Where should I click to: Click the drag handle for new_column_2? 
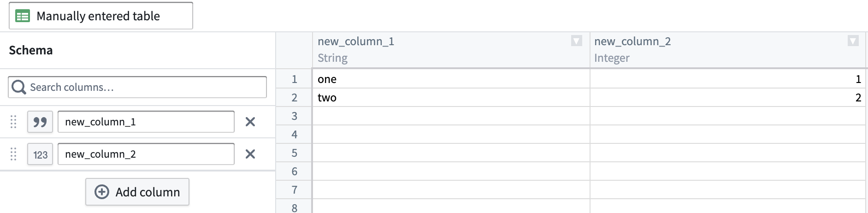[x=13, y=154]
